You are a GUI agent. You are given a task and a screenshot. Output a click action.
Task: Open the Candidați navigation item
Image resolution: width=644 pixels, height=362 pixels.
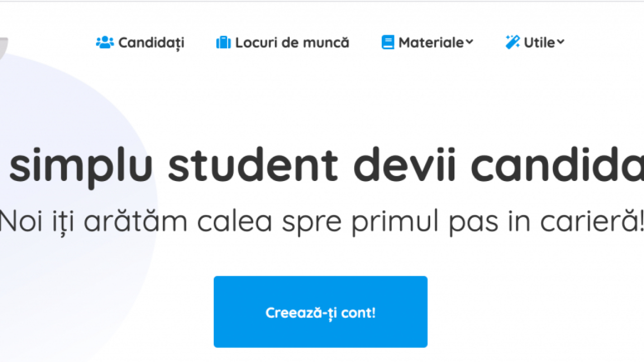151,43
